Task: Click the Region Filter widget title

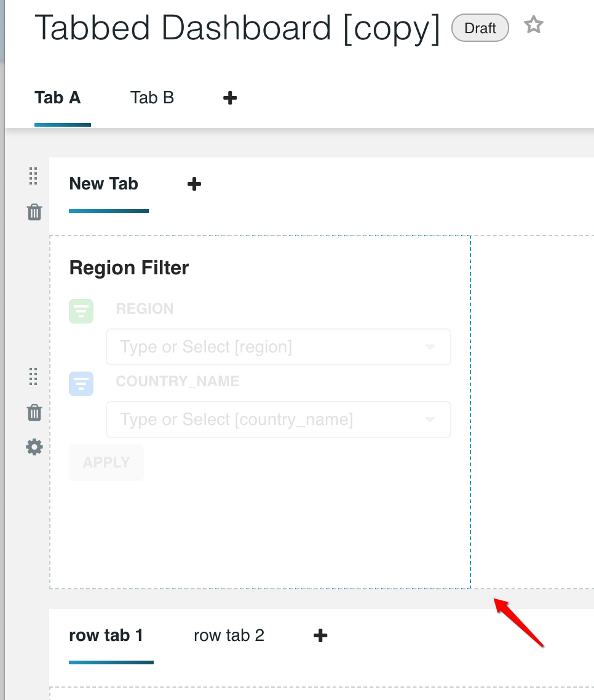Action: click(x=129, y=268)
